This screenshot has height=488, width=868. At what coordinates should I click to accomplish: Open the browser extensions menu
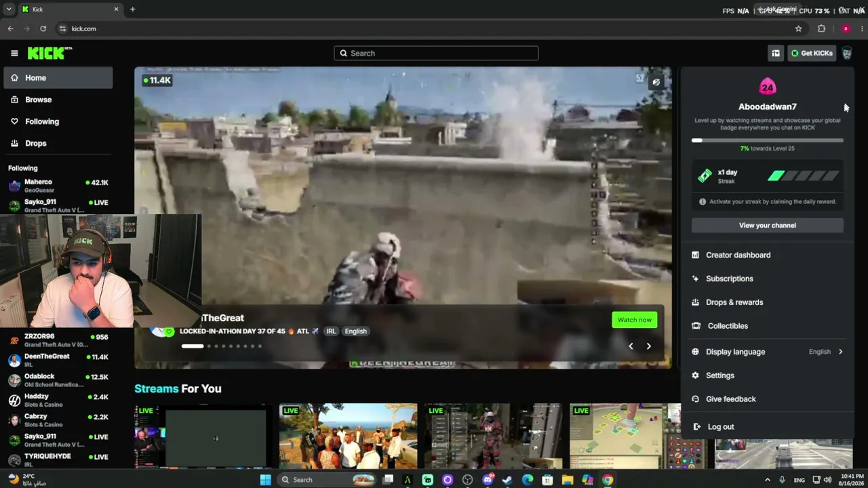[x=821, y=28]
